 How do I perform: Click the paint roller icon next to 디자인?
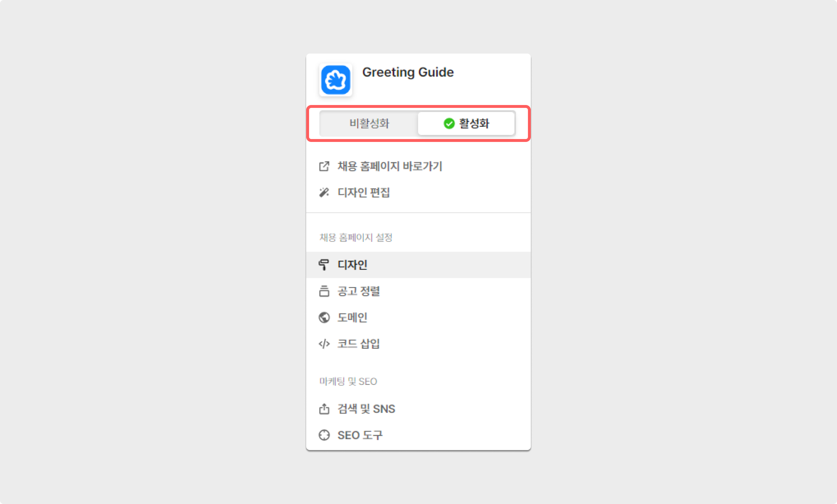pyautogui.click(x=324, y=265)
